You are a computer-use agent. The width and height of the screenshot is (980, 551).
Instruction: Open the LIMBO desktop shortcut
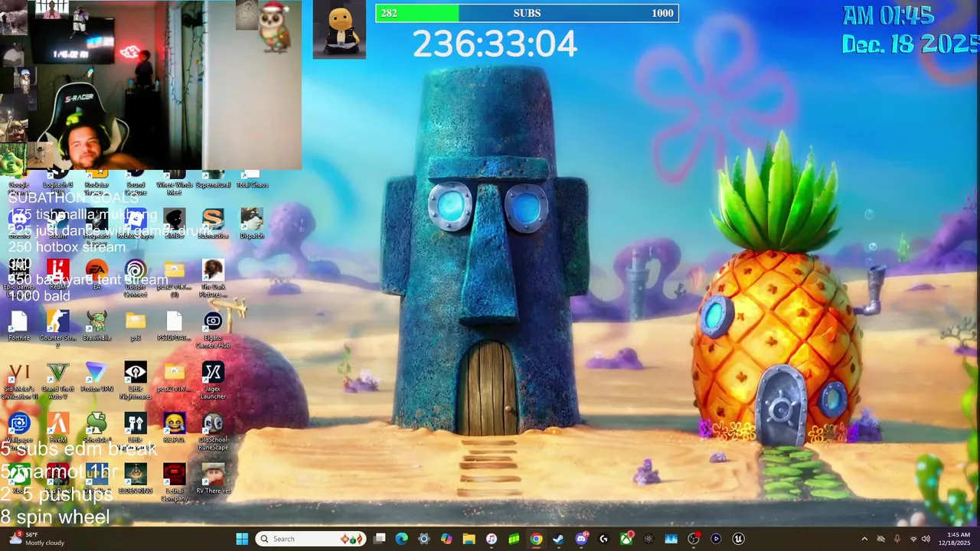point(174,223)
